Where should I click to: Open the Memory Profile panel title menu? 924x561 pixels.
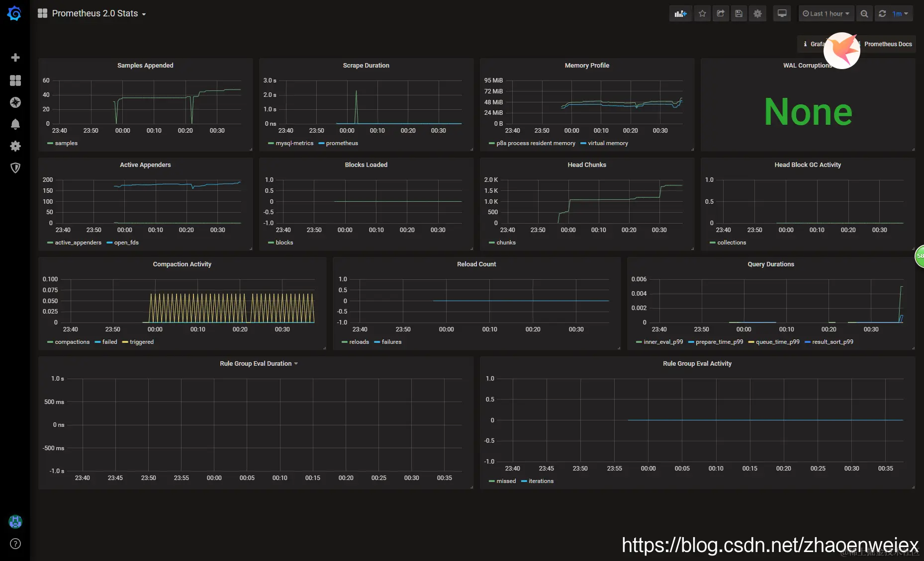(587, 66)
